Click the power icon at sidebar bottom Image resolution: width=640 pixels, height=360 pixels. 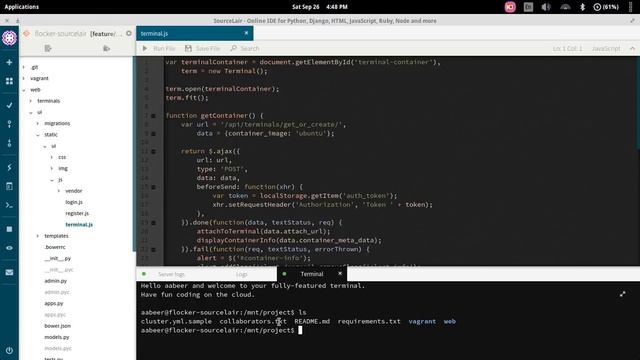(x=9, y=351)
